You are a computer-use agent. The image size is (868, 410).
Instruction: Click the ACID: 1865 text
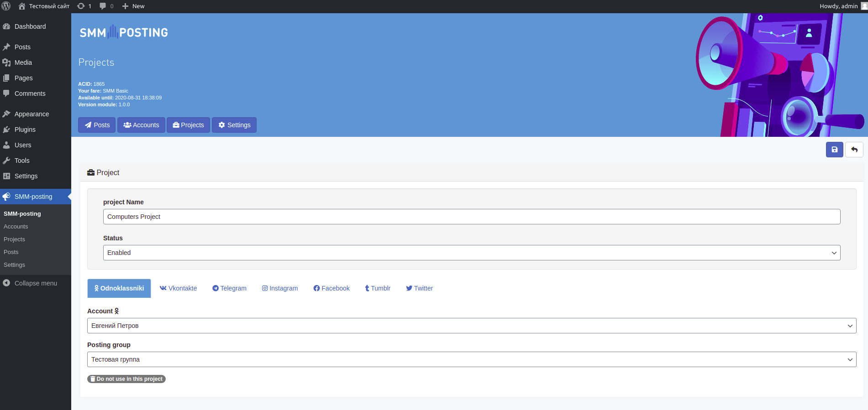click(91, 84)
